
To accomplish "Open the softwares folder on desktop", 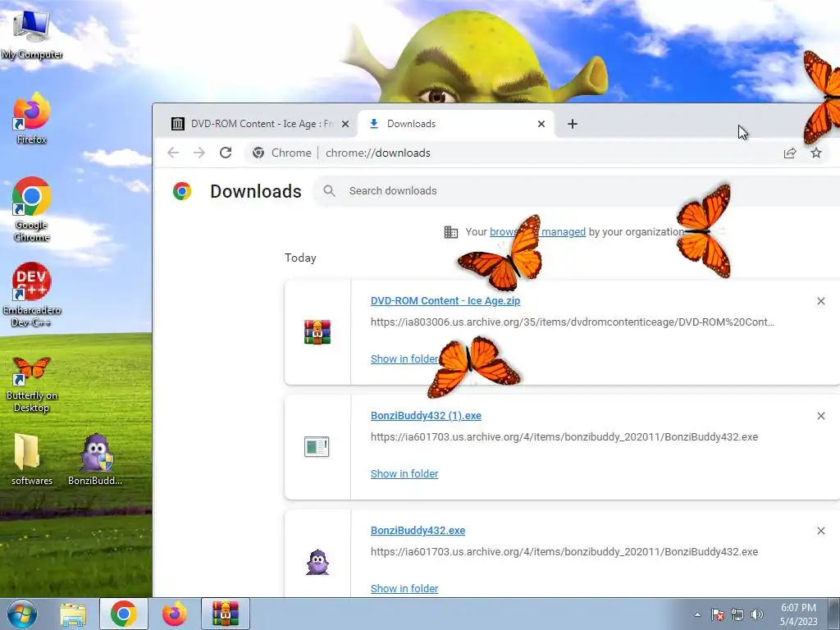I will point(31,459).
